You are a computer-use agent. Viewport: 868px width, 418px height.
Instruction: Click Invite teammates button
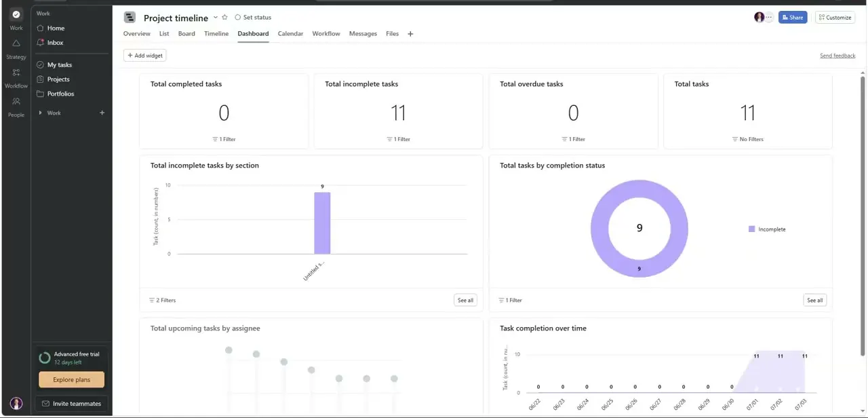pos(72,404)
